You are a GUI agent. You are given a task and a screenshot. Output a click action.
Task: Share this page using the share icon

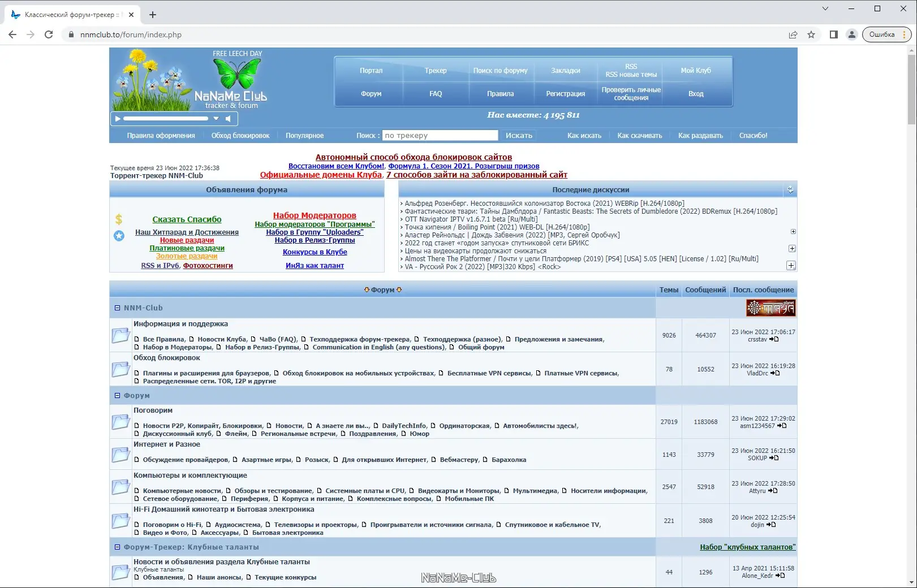pyautogui.click(x=793, y=34)
